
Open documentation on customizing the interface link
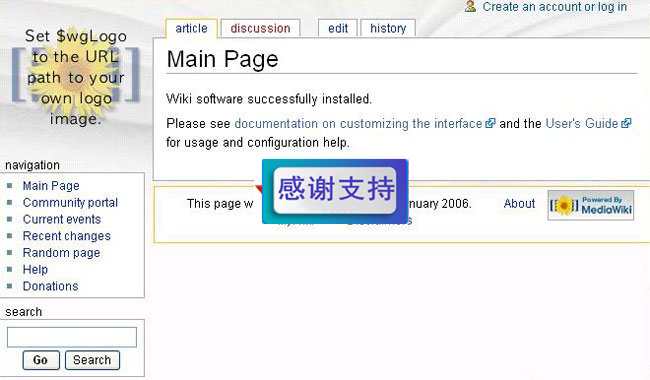(358, 123)
